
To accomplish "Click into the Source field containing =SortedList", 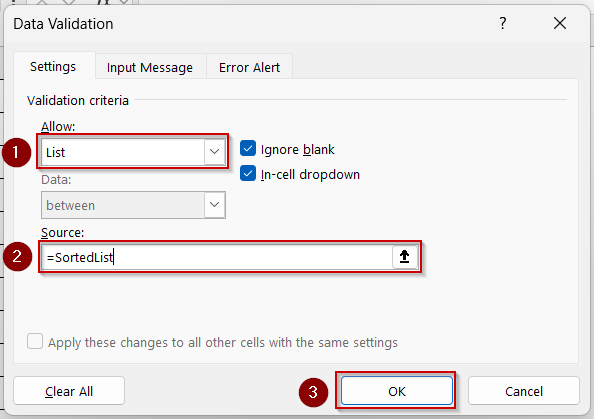I will 217,257.
